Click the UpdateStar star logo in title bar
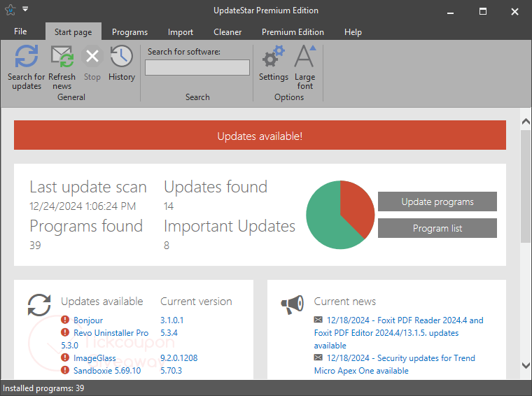This screenshot has width=532, height=396. (10, 10)
